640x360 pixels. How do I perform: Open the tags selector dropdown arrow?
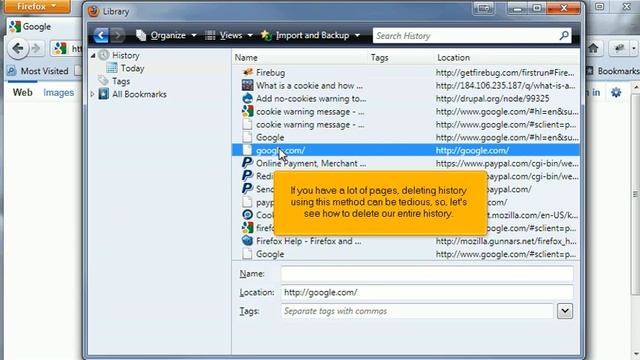tap(565, 311)
